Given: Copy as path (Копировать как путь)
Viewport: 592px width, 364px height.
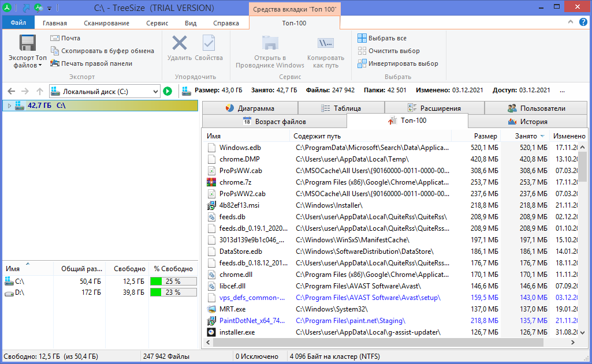Looking at the screenshot, I should (325, 52).
